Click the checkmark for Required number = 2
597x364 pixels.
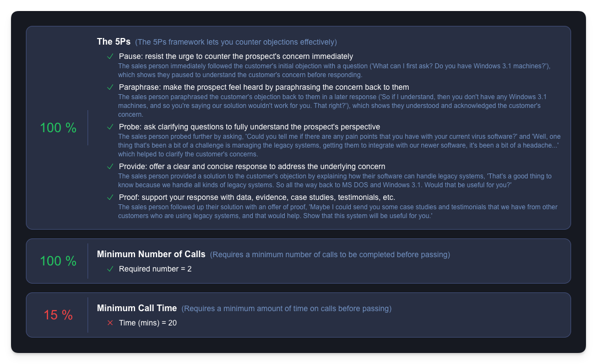(110, 269)
